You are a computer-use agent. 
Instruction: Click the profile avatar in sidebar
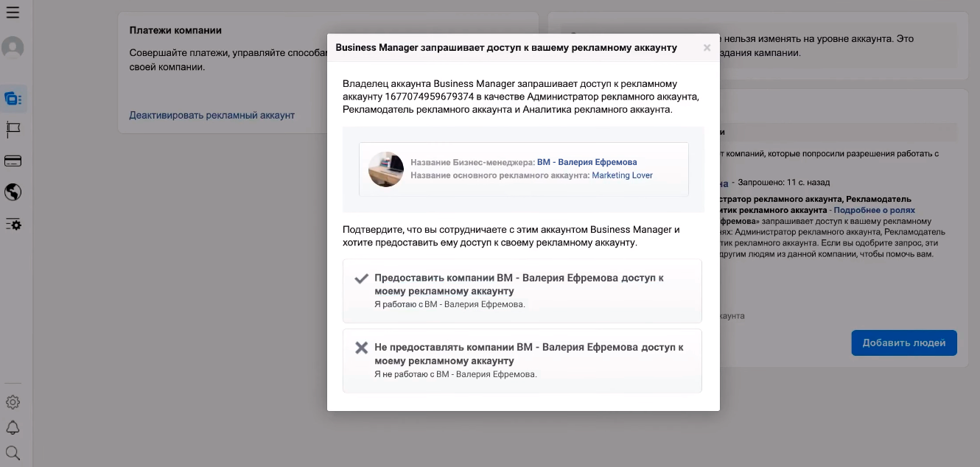[x=13, y=47]
